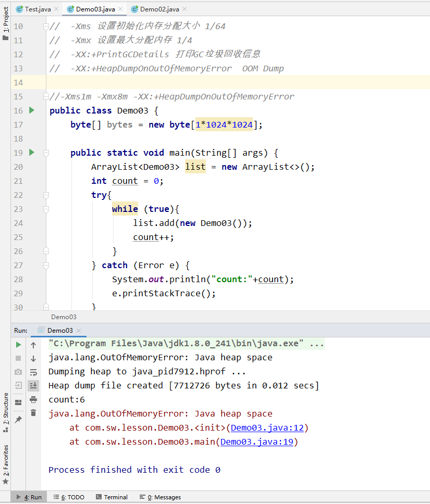430x504 pixels.
Task: Click the exit icon in Run toolbar
Action: pos(18,385)
